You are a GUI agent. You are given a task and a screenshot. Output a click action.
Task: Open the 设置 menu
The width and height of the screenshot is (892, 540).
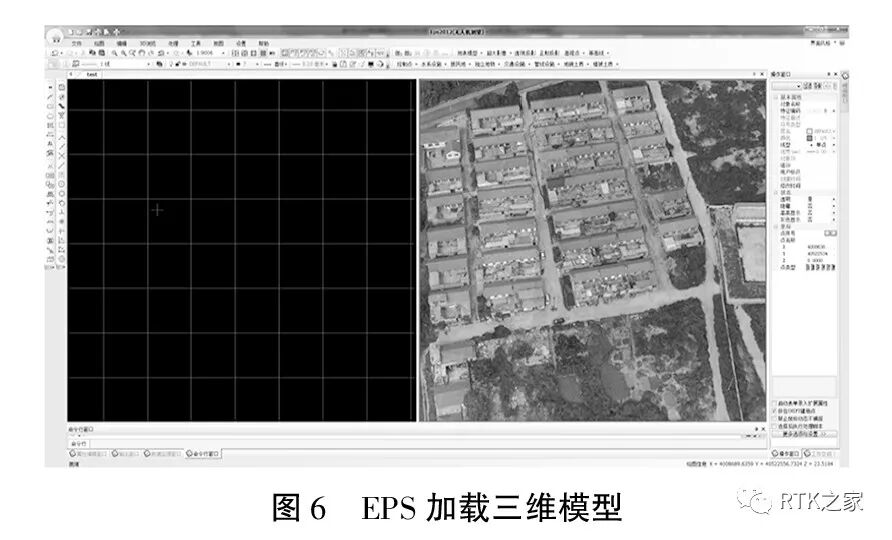click(241, 43)
